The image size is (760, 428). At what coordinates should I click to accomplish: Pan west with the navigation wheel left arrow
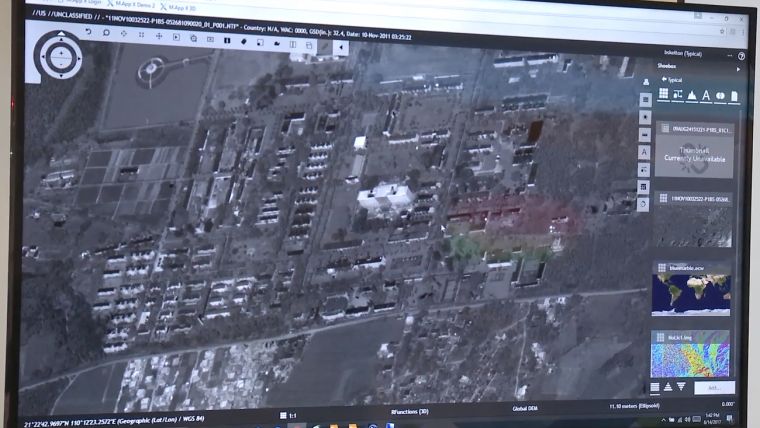[x=42, y=56]
